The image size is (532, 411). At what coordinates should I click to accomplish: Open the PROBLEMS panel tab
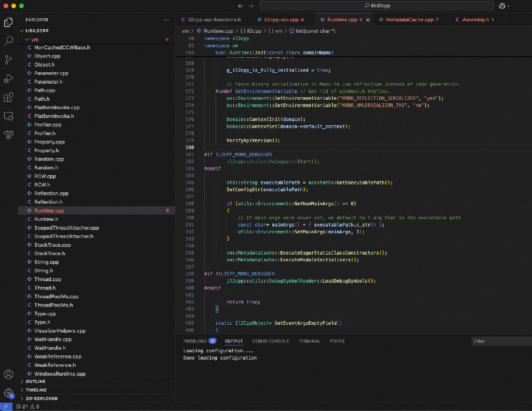(195, 341)
